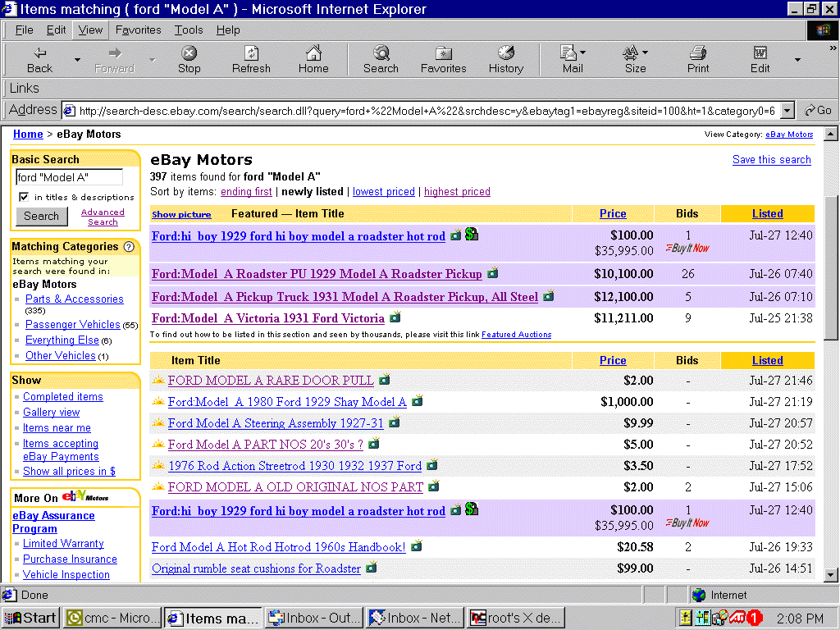
Task: Click help icon next to Matching Categories
Action: tap(129, 247)
